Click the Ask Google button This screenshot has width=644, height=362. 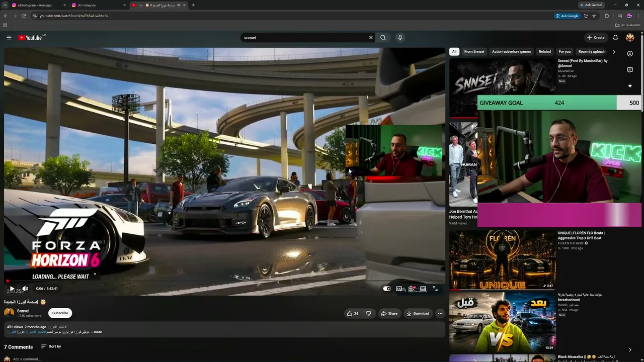click(x=567, y=16)
